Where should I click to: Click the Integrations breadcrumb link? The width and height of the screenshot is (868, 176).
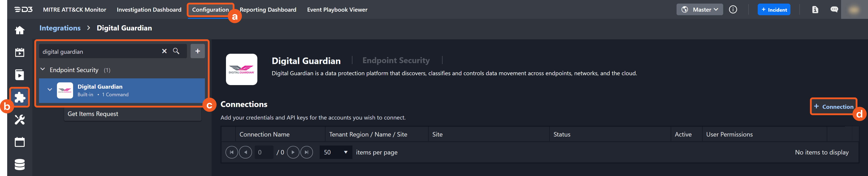point(60,28)
